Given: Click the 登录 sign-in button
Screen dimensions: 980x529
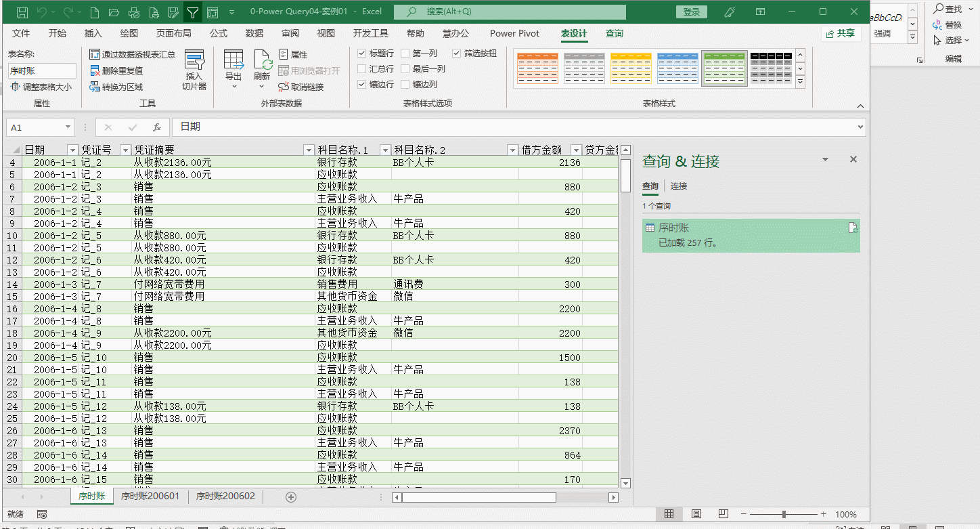Looking at the screenshot, I should 692,12.
